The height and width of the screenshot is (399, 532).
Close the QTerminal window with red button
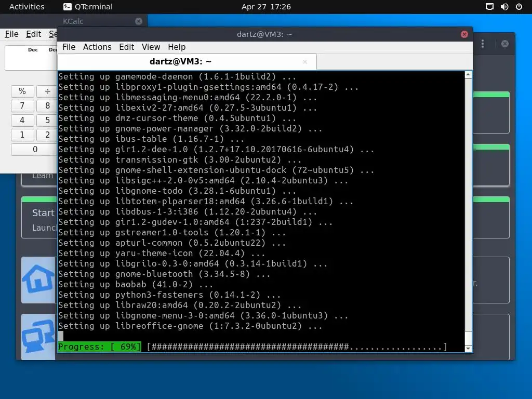coord(464,34)
